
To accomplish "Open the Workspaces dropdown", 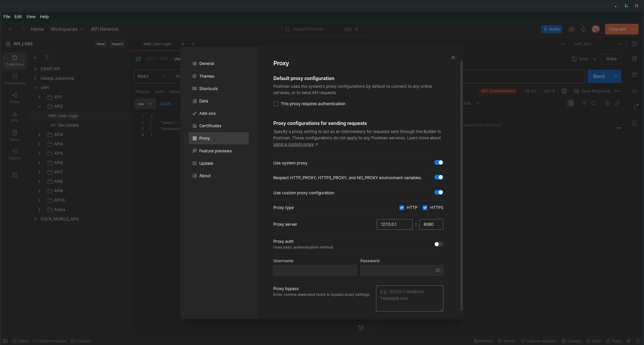I will (67, 29).
